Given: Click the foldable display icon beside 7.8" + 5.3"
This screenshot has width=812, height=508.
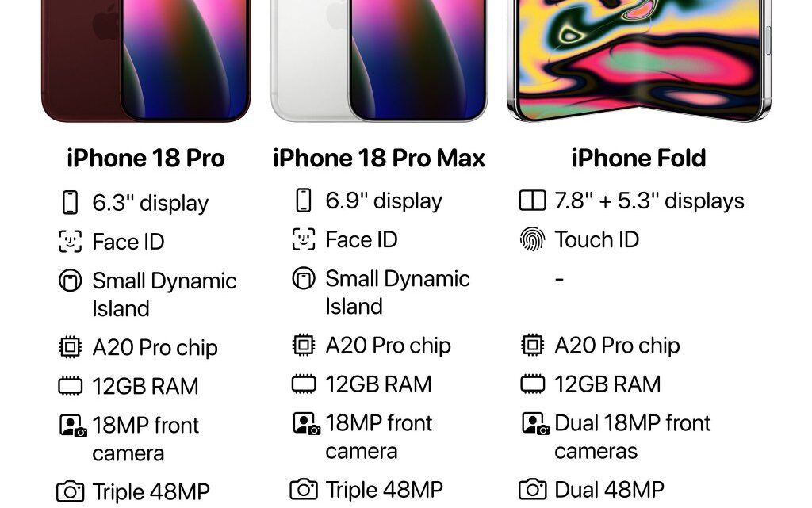Looking at the screenshot, I should (x=532, y=201).
